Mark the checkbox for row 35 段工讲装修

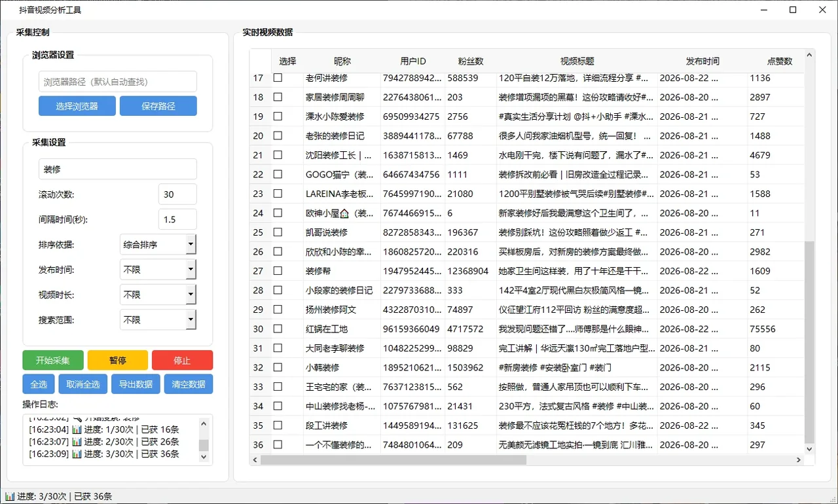[278, 425]
